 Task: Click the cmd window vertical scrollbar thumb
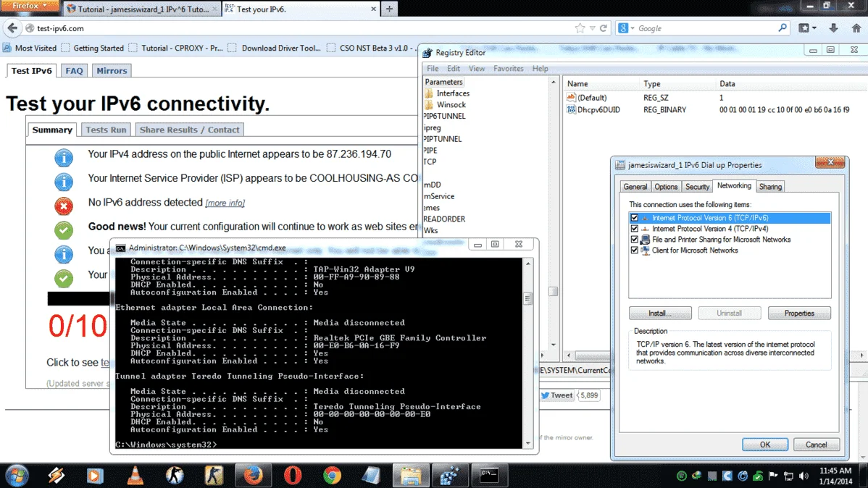click(x=527, y=299)
